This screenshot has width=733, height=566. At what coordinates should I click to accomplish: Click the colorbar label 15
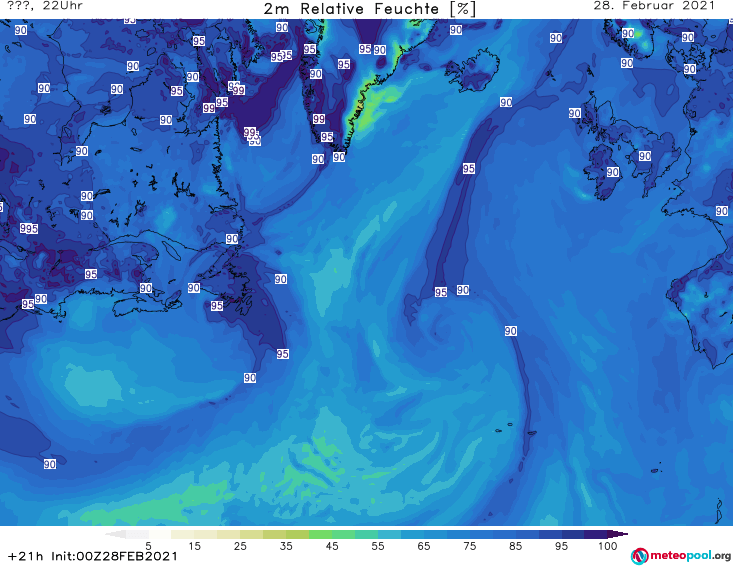(x=194, y=546)
